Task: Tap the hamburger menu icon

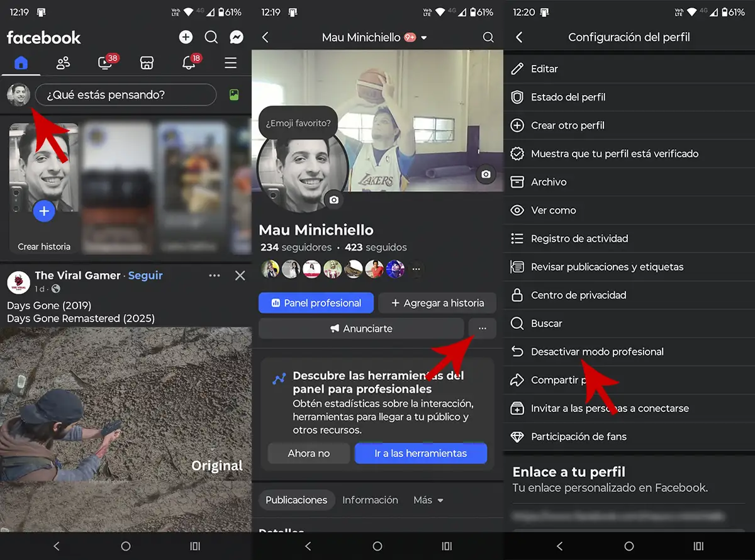Action: point(231,63)
